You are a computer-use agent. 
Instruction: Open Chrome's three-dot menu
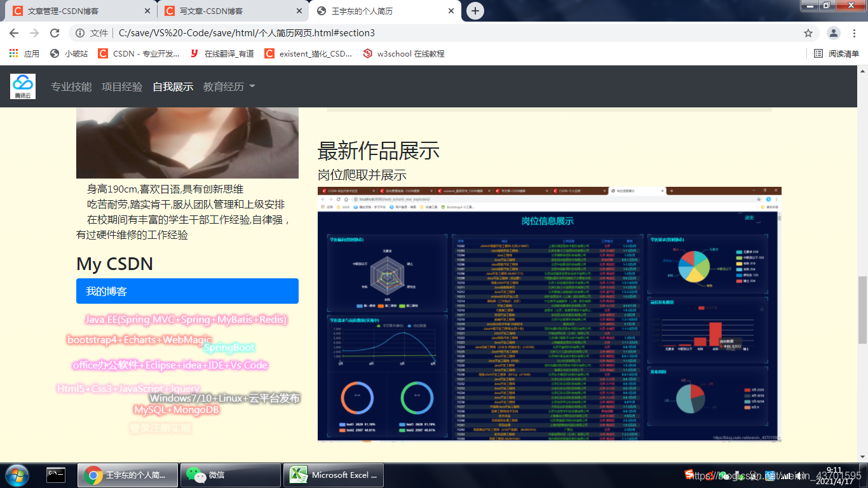(x=855, y=33)
